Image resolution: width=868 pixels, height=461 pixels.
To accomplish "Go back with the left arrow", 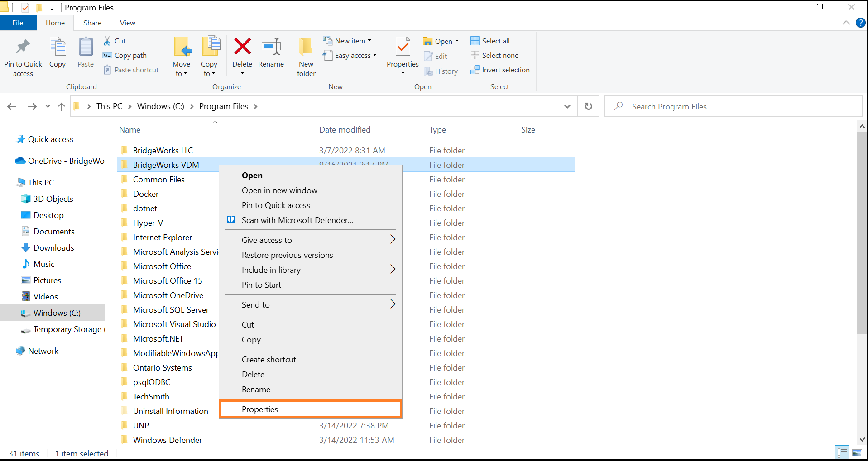I will click(12, 106).
